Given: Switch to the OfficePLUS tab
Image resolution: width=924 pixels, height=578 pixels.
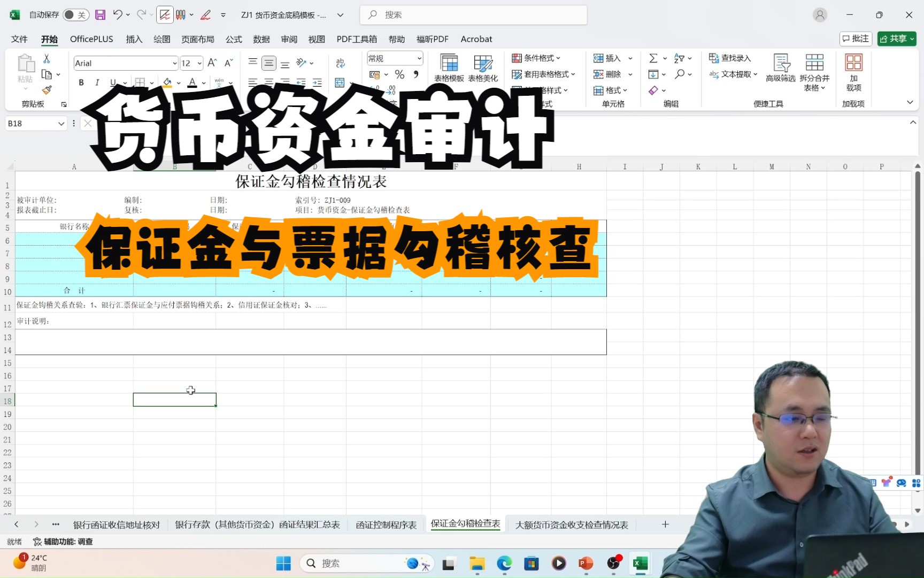Looking at the screenshot, I should point(91,39).
